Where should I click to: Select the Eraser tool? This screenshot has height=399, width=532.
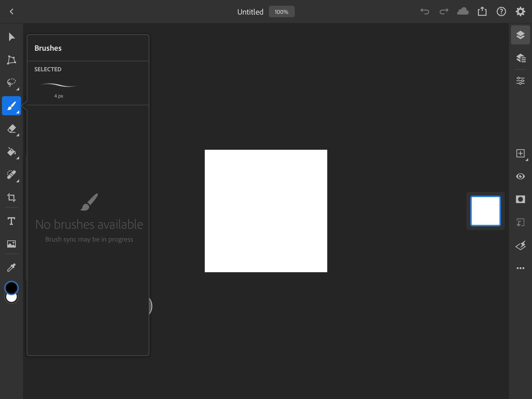[x=11, y=129]
